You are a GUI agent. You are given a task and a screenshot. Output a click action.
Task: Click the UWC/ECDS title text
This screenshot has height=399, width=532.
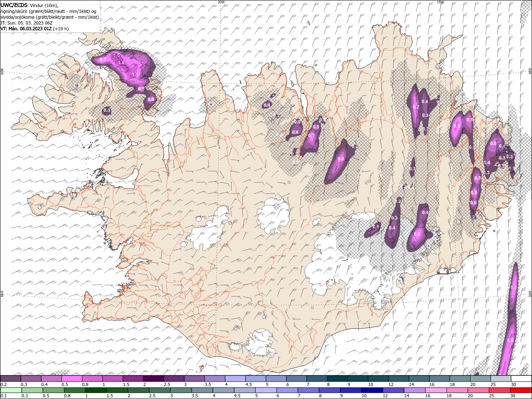pos(14,5)
